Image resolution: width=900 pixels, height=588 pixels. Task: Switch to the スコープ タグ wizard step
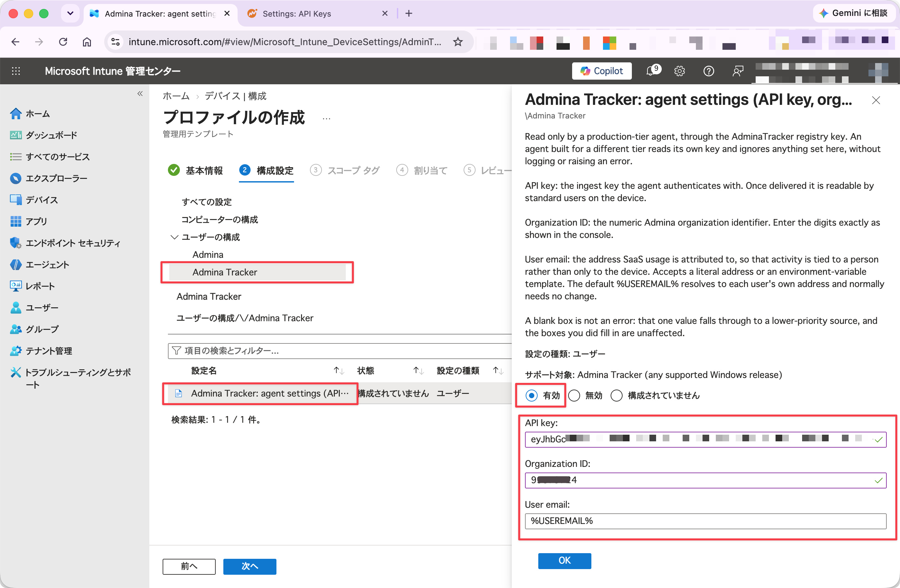point(344,171)
